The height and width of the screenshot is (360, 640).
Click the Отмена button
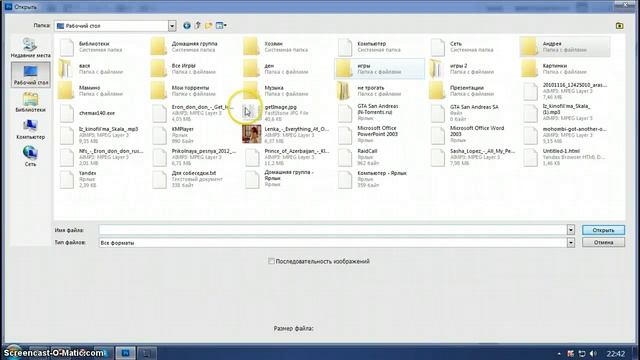[x=603, y=242]
